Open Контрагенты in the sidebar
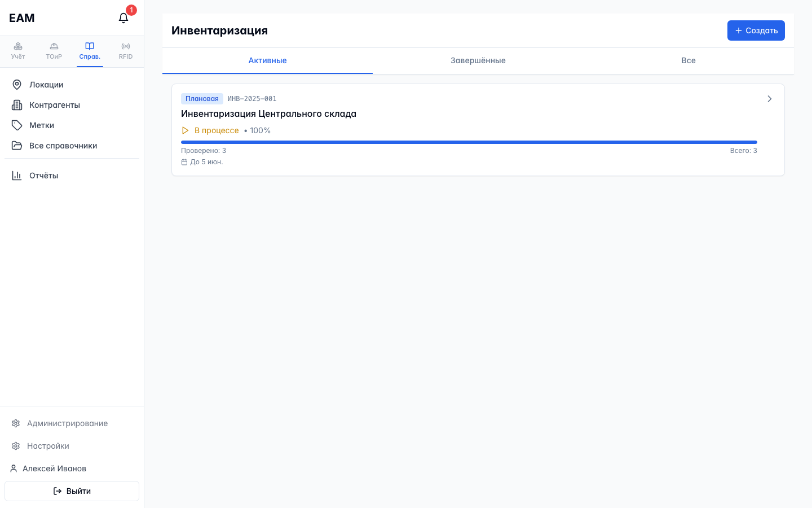812x508 pixels. (72, 105)
